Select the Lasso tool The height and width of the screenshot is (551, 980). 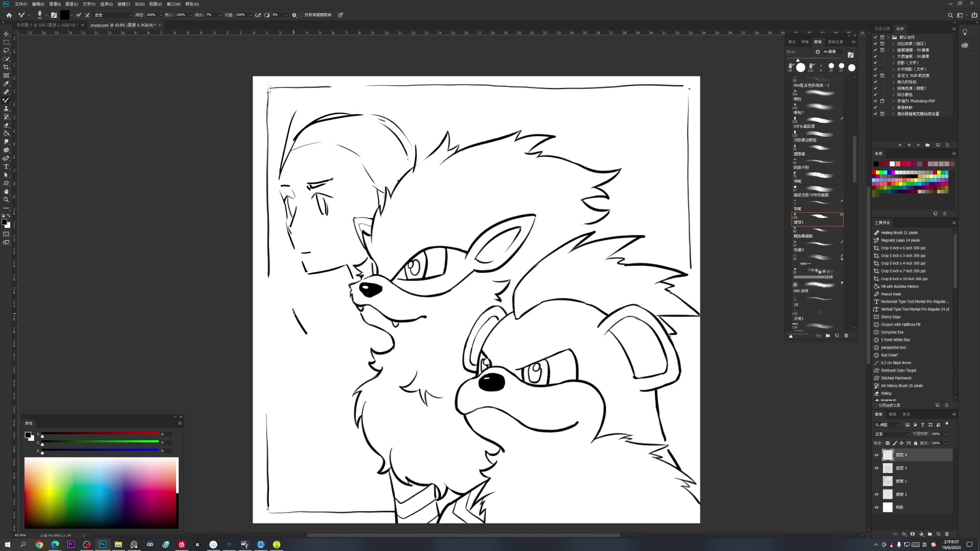point(7,51)
